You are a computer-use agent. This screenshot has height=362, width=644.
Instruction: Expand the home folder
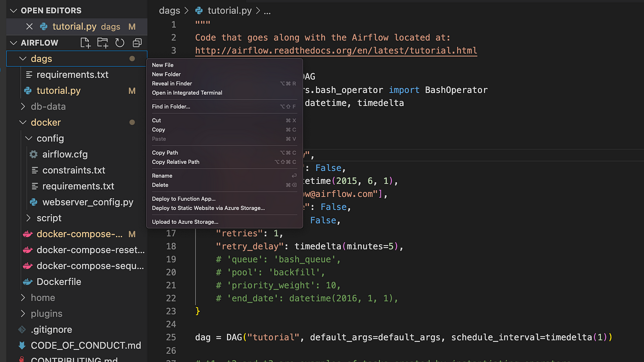coord(23,298)
